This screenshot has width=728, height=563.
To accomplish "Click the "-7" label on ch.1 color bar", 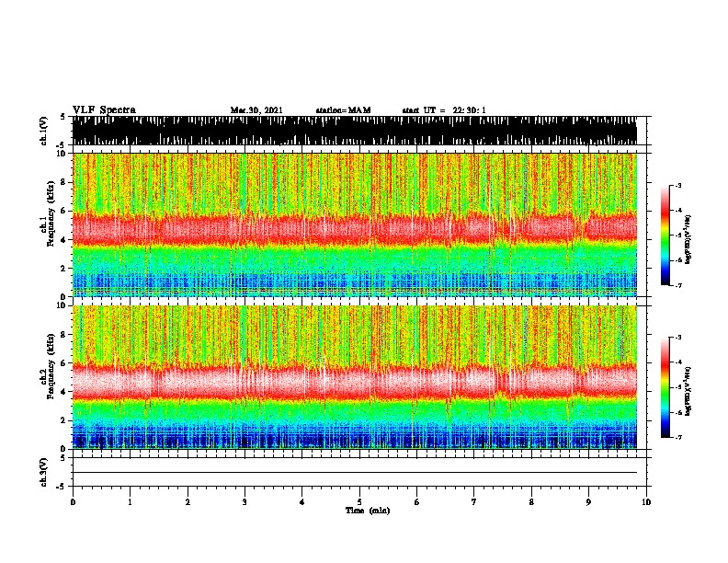I will [x=678, y=285].
